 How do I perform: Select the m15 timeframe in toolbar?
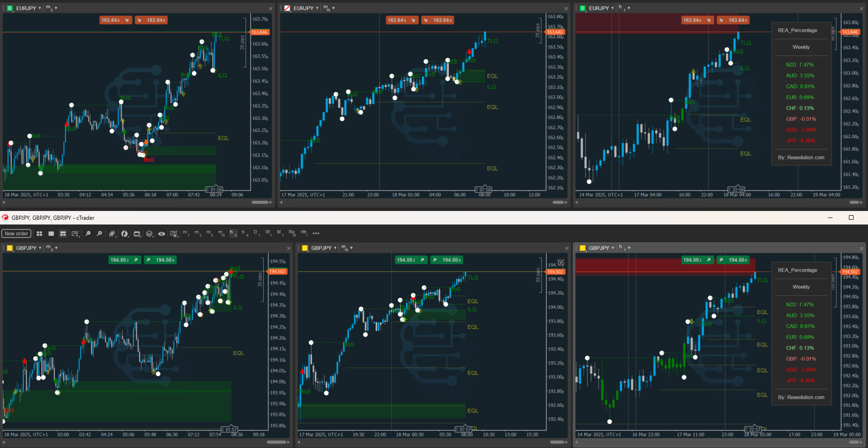[x=221, y=233]
